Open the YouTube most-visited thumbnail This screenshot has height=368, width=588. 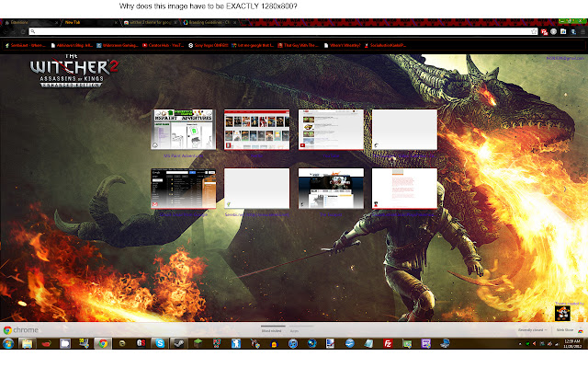tap(256, 130)
